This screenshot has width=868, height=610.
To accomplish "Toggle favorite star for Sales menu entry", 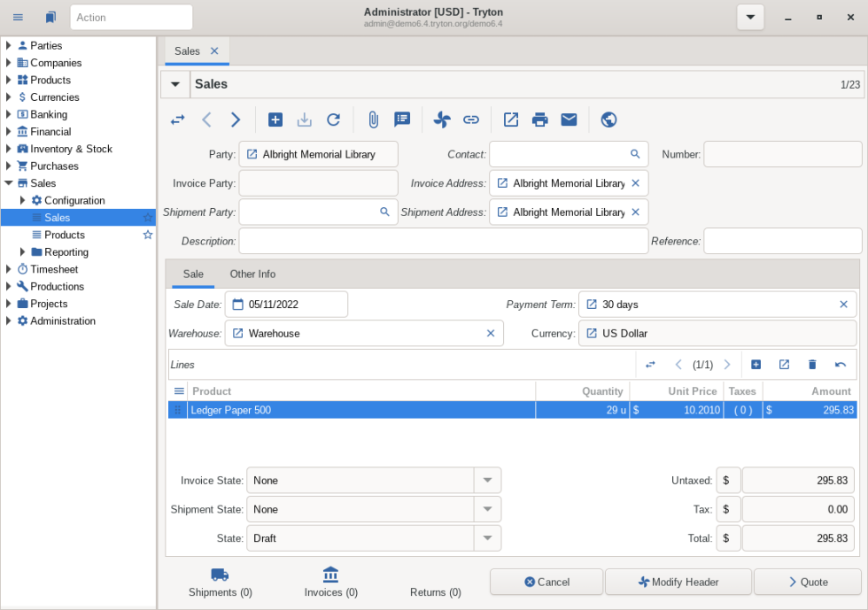I will point(148,218).
